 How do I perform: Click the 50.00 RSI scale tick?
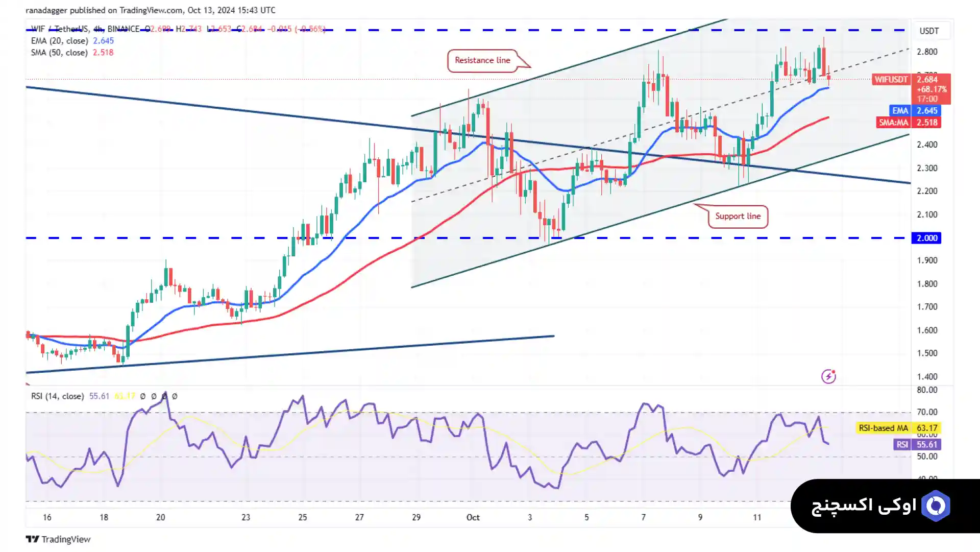927,457
